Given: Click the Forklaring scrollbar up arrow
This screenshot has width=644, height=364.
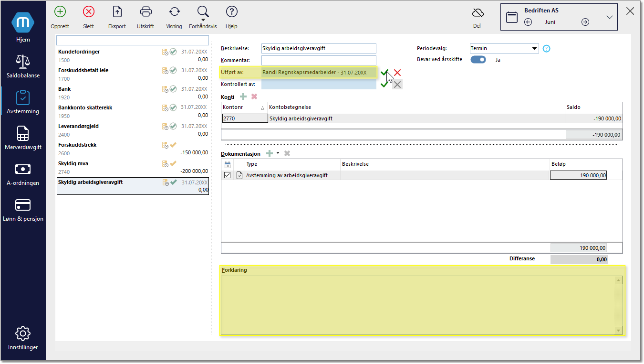Looking at the screenshot, I should point(619,281).
